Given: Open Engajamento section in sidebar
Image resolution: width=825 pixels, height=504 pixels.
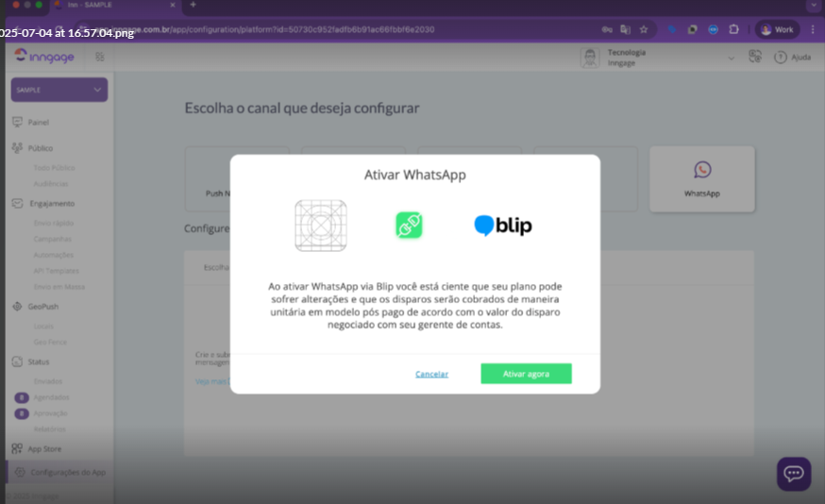Looking at the screenshot, I should 52,204.
